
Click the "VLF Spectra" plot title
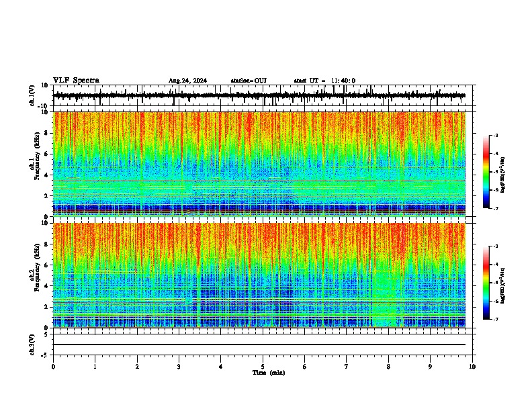tap(76, 81)
